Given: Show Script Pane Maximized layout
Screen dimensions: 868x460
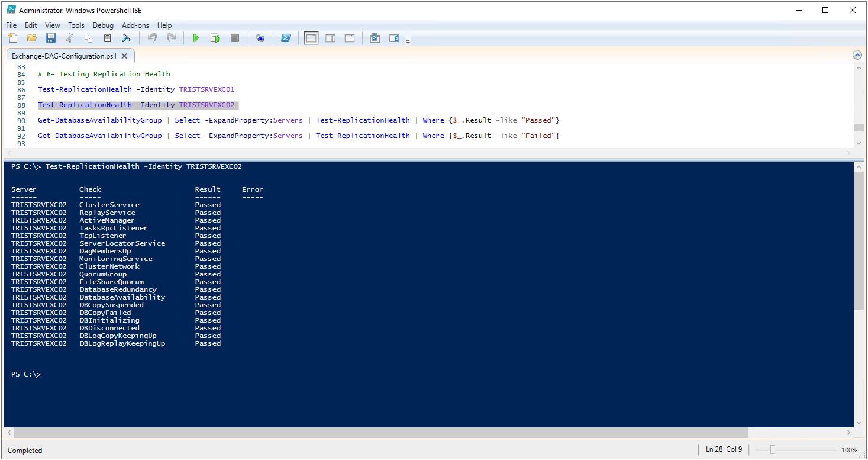Looking at the screenshot, I should [x=350, y=38].
